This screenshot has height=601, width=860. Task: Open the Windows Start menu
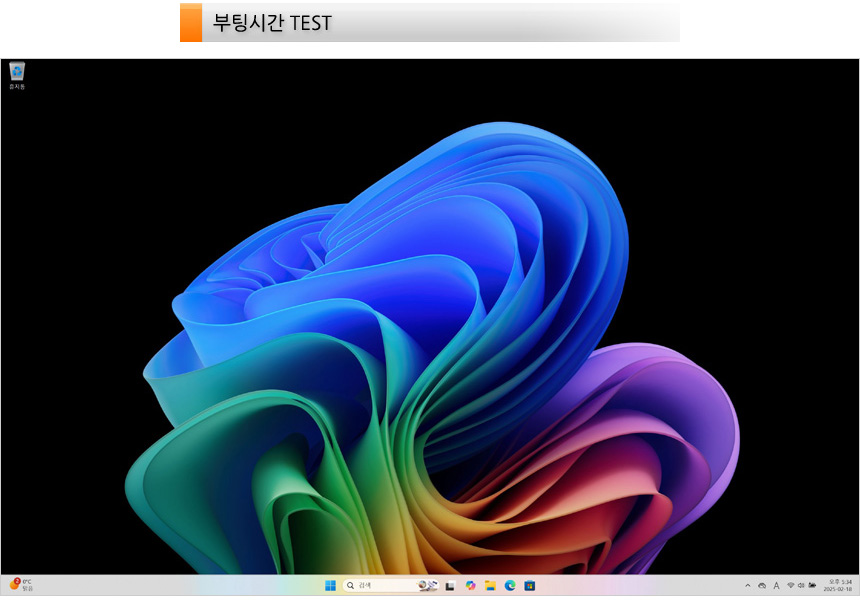pyautogui.click(x=330, y=585)
